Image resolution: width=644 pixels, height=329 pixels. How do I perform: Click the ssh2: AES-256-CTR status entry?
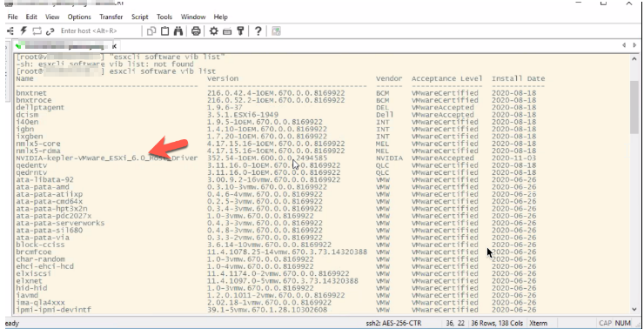pyautogui.click(x=393, y=323)
